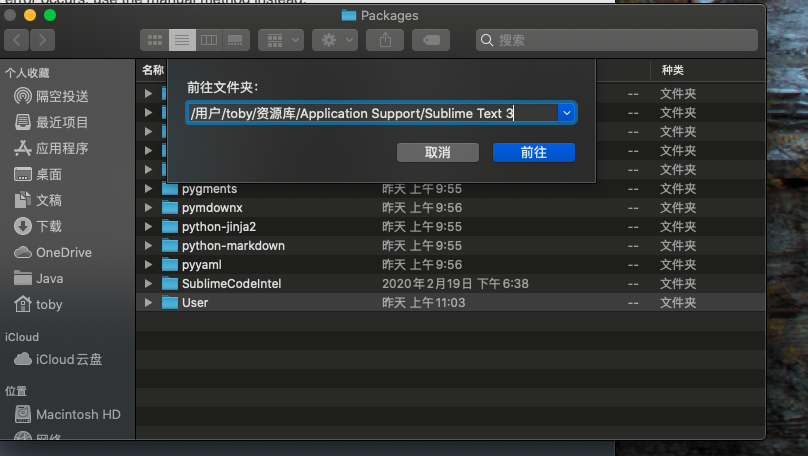This screenshot has width=808, height=456.
Task: Click the 搜索 search field
Action: coord(617,40)
